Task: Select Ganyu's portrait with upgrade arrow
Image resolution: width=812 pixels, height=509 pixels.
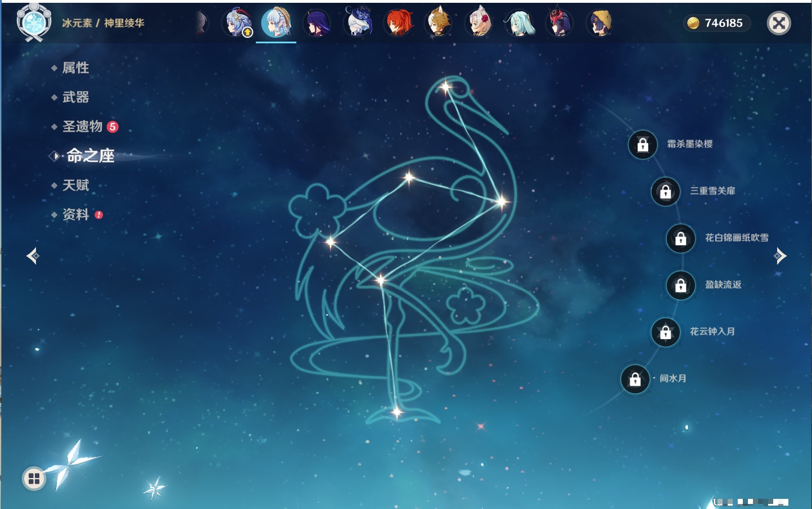Action: (x=238, y=23)
